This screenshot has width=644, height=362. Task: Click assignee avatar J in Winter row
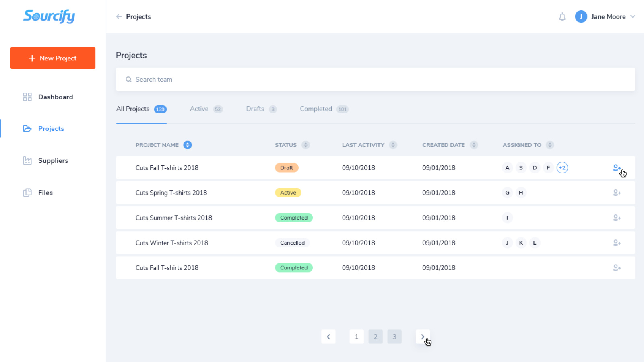coord(507,243)
